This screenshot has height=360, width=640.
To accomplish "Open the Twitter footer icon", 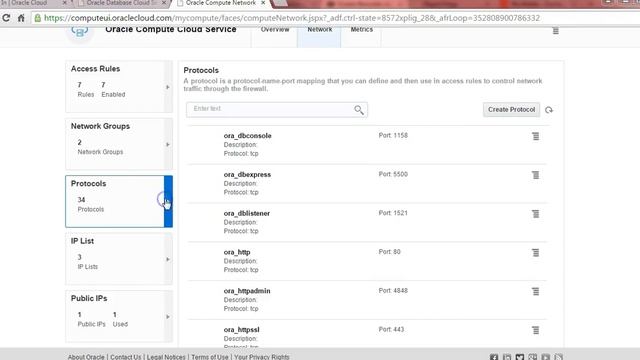I will [520, 357].
